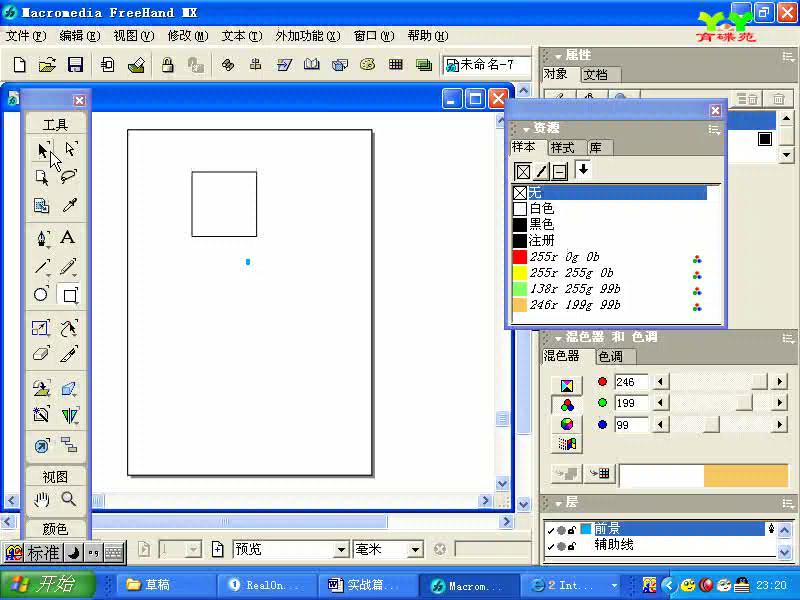
Task: Select the 白色 swatch row
Action: click(x=610, y=209)
